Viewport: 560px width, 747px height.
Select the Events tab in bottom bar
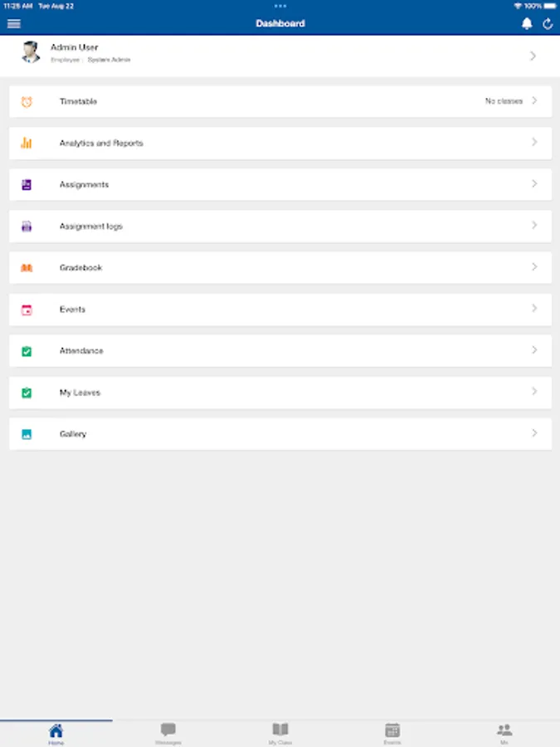coord(392,733)
